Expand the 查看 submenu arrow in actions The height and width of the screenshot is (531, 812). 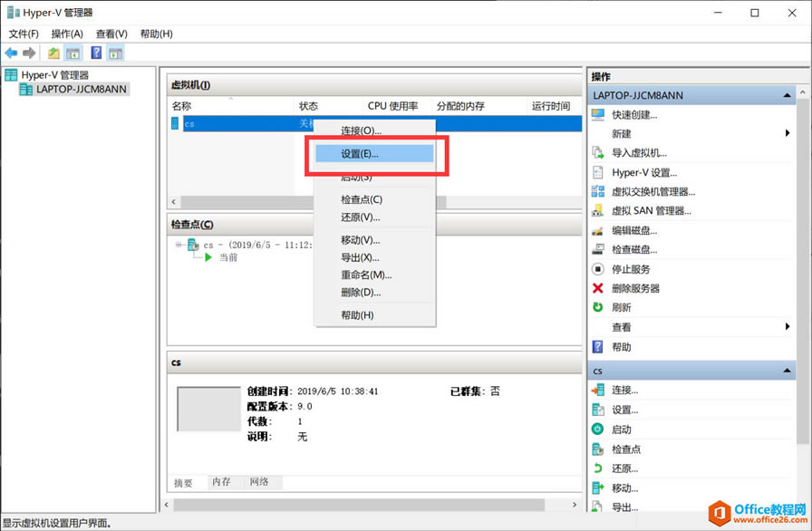point(788,326)
